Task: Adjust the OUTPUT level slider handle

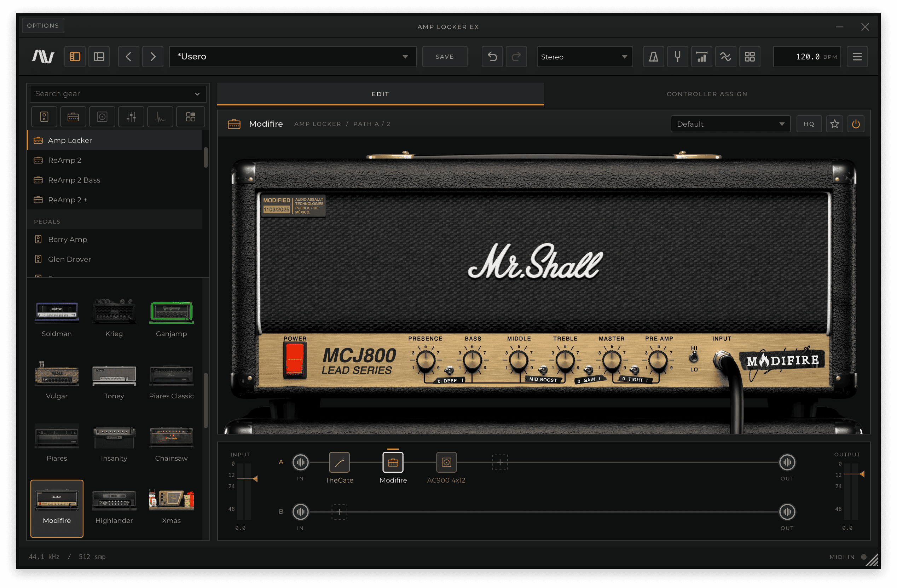Action: [x=862, y=474]
